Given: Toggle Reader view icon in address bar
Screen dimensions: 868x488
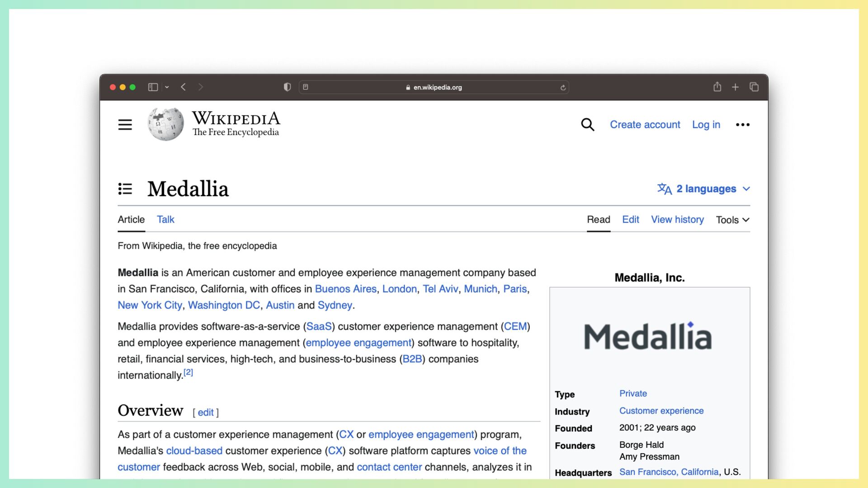Looking at the screenshot, I should pos(306,87).
